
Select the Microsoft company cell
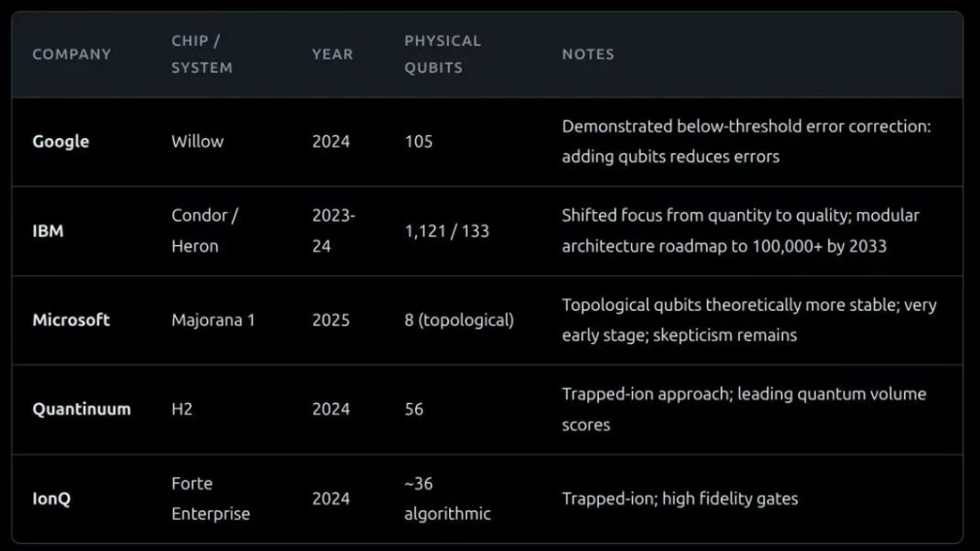71,320
